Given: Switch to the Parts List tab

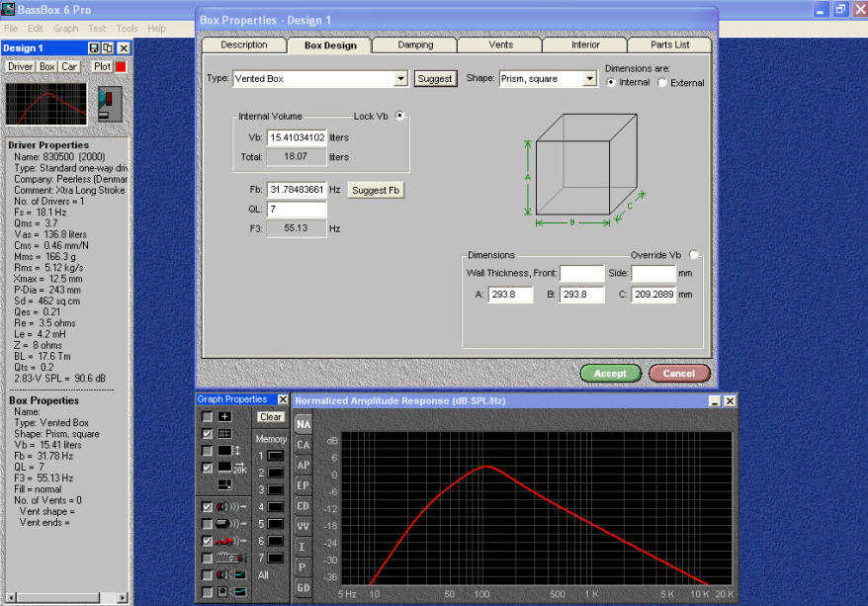Looking at the screenshot, I should click(x=670, y=44).
